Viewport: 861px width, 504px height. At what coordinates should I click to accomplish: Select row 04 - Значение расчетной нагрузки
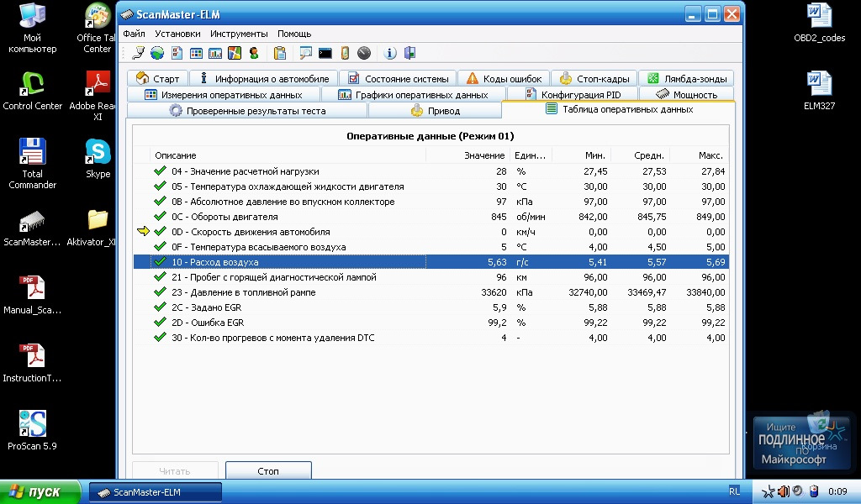coord(431,171)
